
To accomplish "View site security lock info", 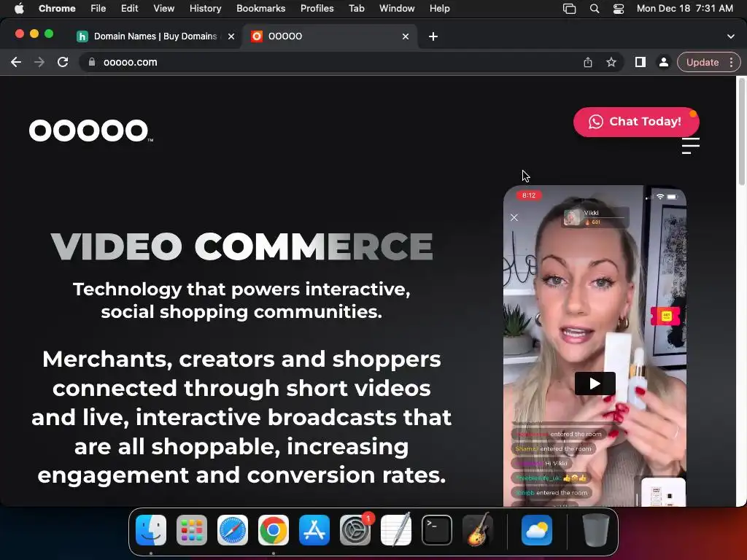I will pos(92,62).
